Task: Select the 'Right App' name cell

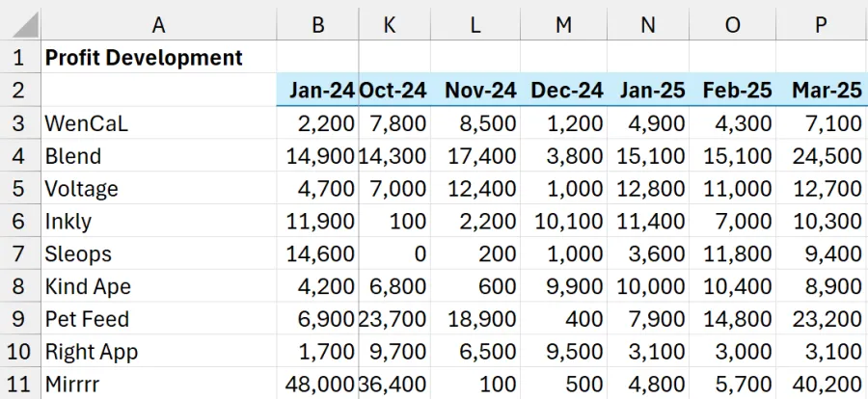Action: pyautogui.click(x=158, y=351)
